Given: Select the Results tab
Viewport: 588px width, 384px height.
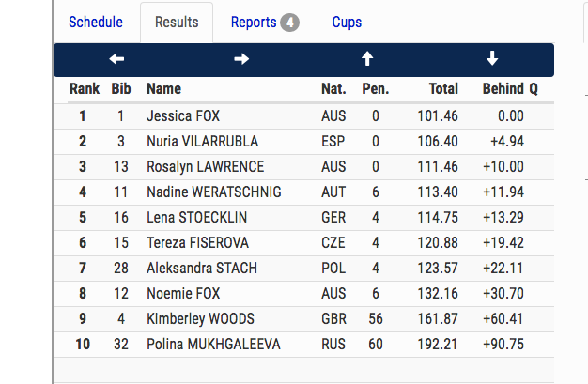Looking at the screenshot, I should 177,23.
